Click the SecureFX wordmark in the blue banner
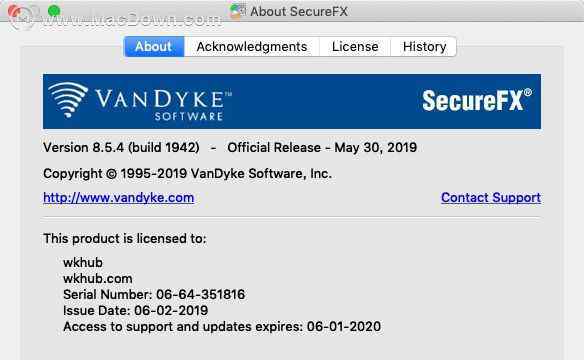Viewport: 584px width, 360px height. 477,100
